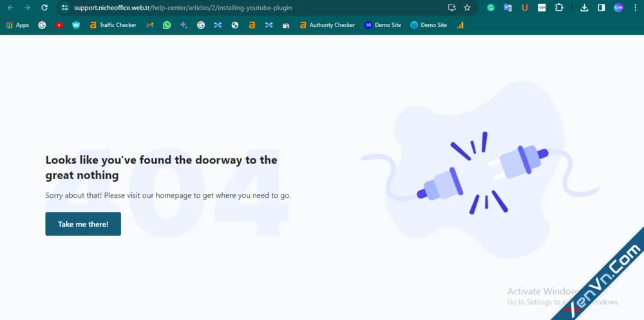Open the Chrome profile avatar
The height and width of the screenshot is (320, 644).
pos(618,8)
